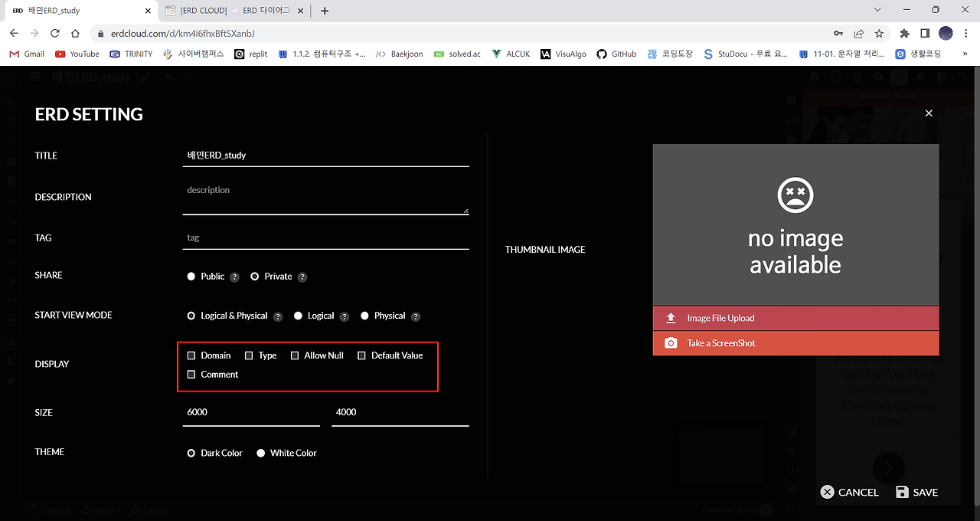Select Logical & Physical start view mode
The height and width of the screenshot is (521, 980).
click(191, 316)
